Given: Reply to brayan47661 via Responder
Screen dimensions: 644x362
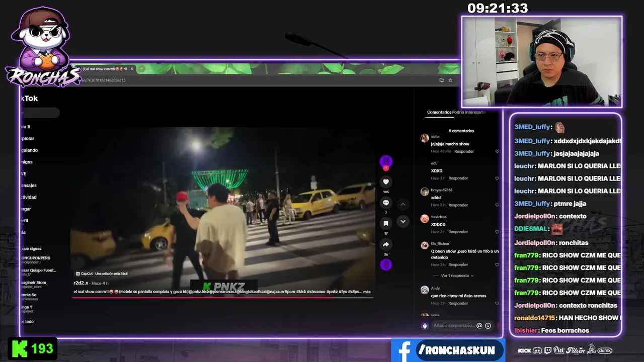Looking at the screenshot, I should coord(458,205).
